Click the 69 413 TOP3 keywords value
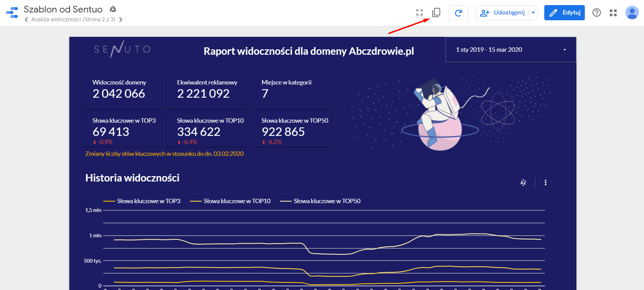The height and width of the screenshot is (290, 644). click(x=111, y=131)
